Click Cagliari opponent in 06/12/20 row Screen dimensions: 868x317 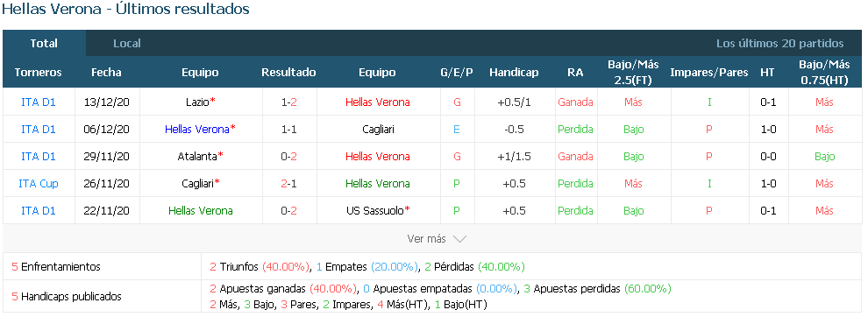pos(378,129)
